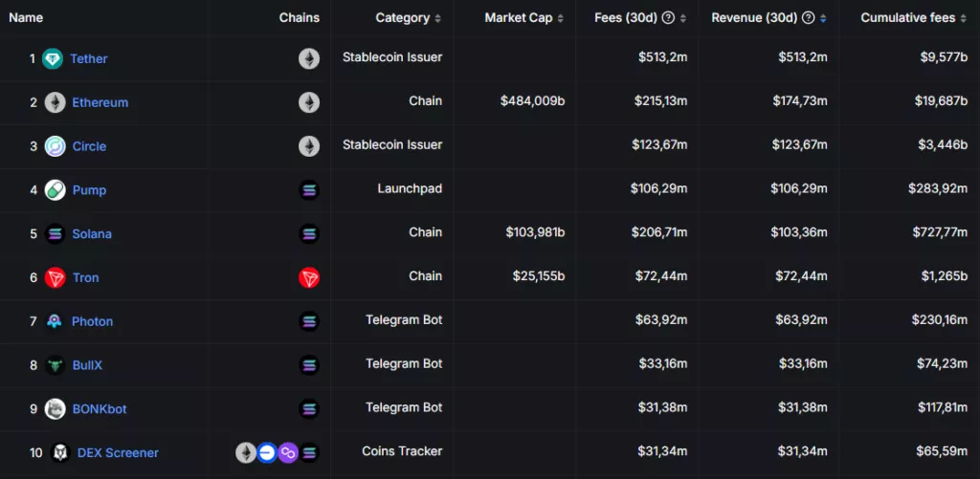Click the Pump pill logo icon
This screenshot has width=980, height=479.
coord(55,190)
